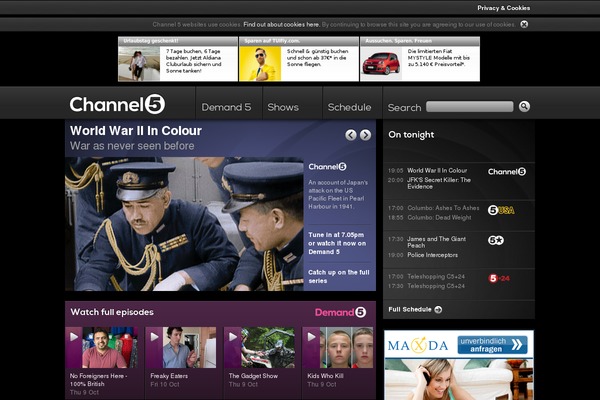Image resolution: width=600 pixels, height=400 pixels.
Task: Click Channel 5 logo in On tonight
Action: pyautogui.click(x=507, y=172)
